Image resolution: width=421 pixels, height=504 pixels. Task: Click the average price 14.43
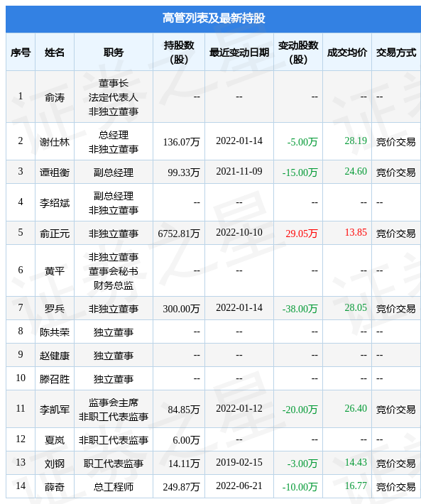coord(356,463)
